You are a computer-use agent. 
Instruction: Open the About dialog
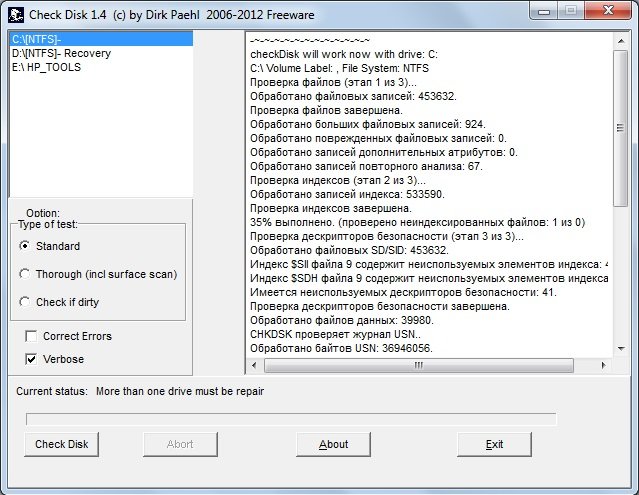pyautogui.click(x=333, y=444)
